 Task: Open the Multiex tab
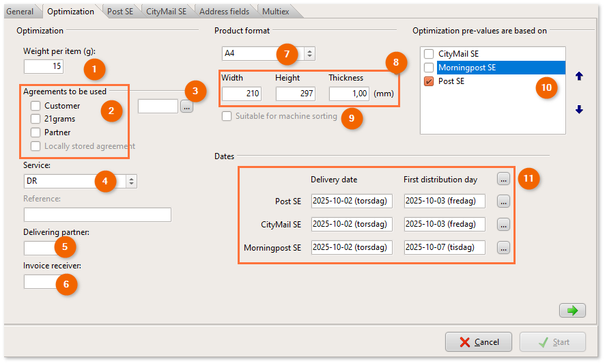[276, 12]
